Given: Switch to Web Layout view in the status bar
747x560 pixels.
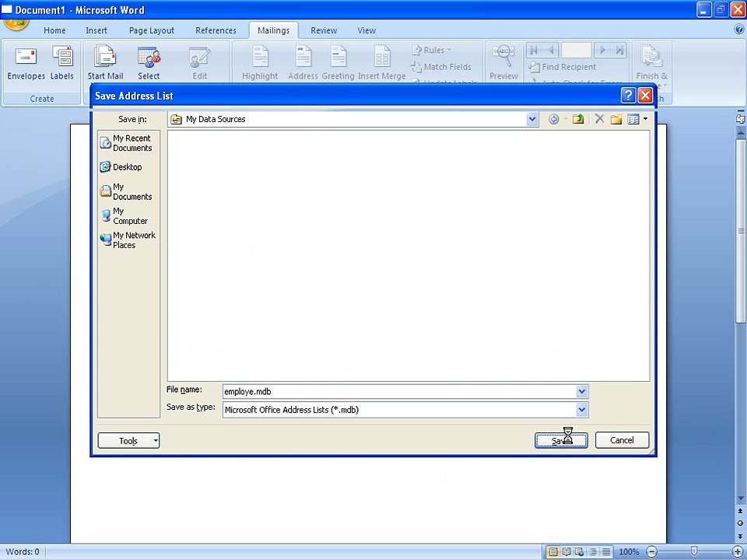Looking at the screenshot, I should click(579, 552).
